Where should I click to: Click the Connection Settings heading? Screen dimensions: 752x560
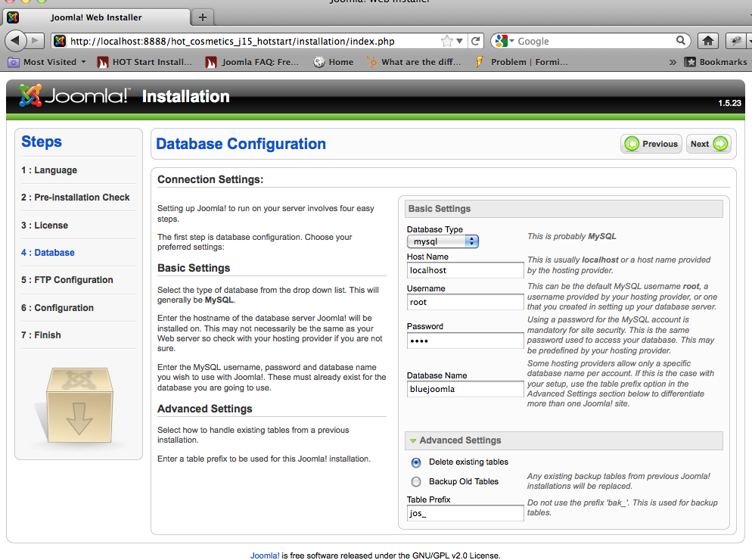210,179
